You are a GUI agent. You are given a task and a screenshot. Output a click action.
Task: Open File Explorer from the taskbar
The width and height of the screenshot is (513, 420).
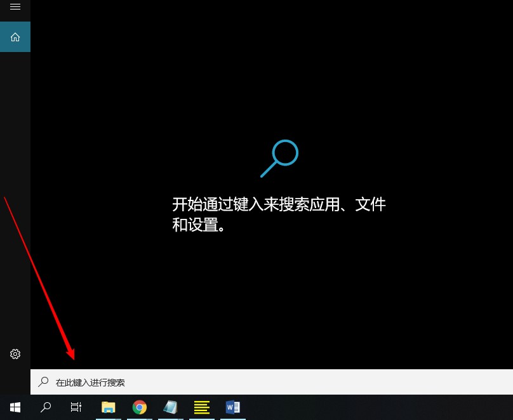108,407
